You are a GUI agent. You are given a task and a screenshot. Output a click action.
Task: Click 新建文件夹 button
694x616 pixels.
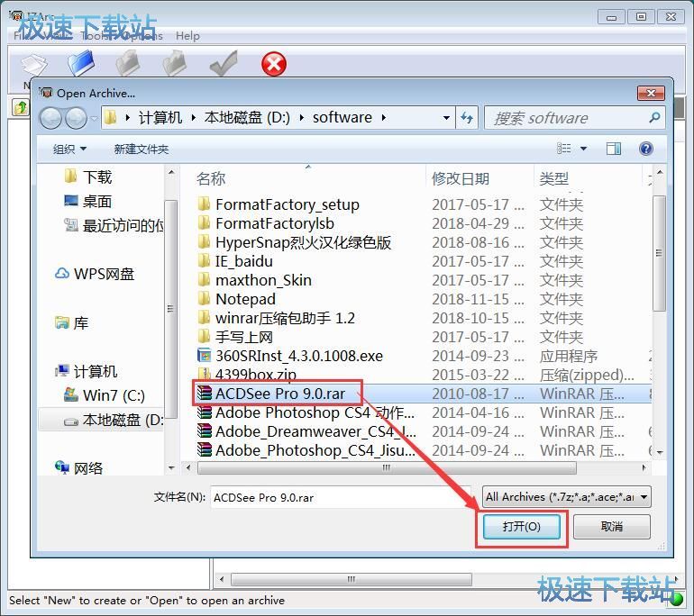coord(142,149)
